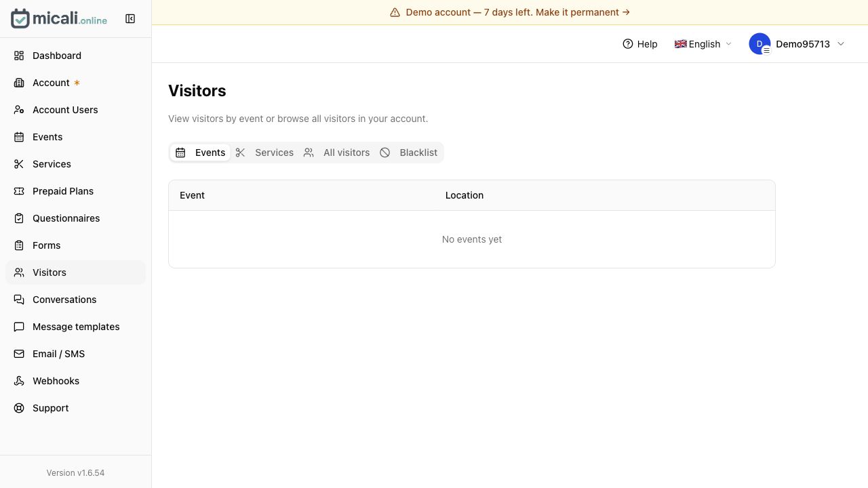Click the Visitors page heading
This screenshot has height=488, width=868.
[197, 91]
